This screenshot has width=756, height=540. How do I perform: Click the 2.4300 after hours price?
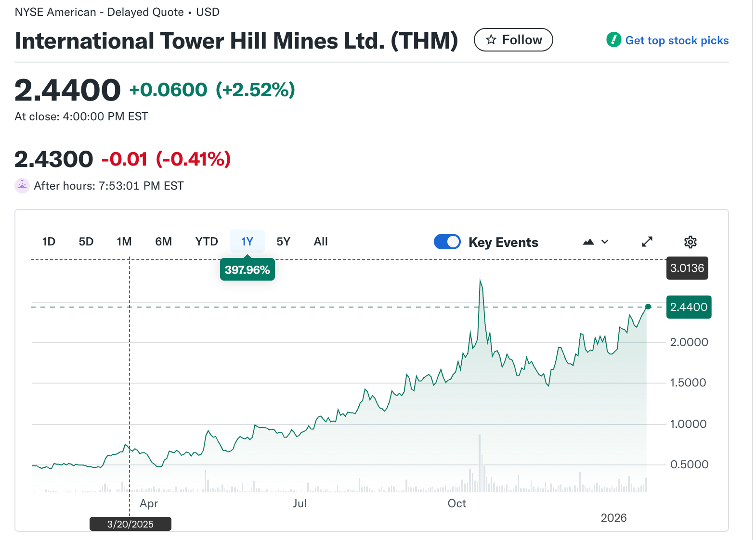click(x=54, y=159)
